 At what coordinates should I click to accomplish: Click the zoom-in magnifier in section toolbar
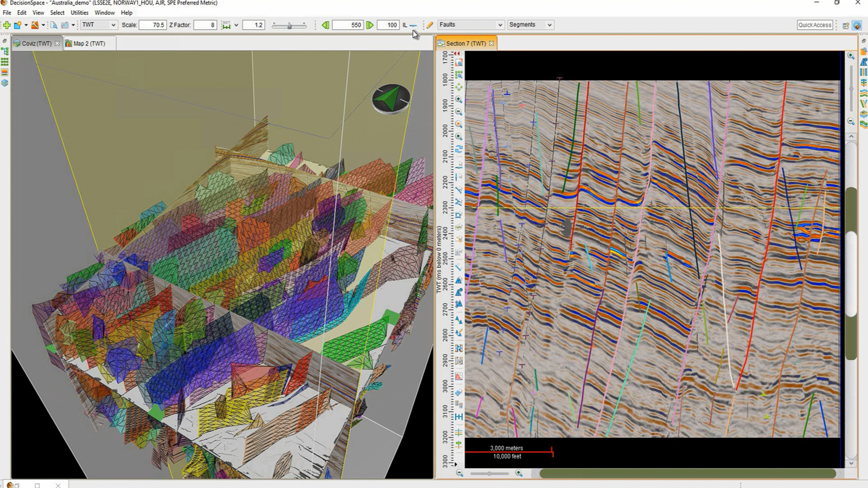tap(459, 99)
